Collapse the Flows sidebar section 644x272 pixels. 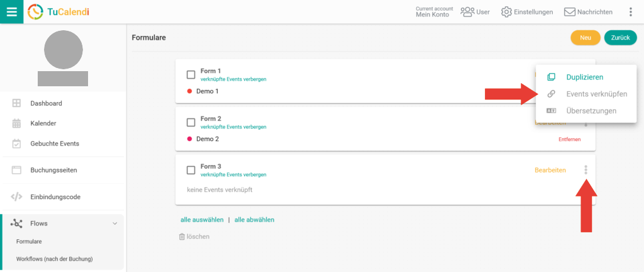(x=114, y=224)
